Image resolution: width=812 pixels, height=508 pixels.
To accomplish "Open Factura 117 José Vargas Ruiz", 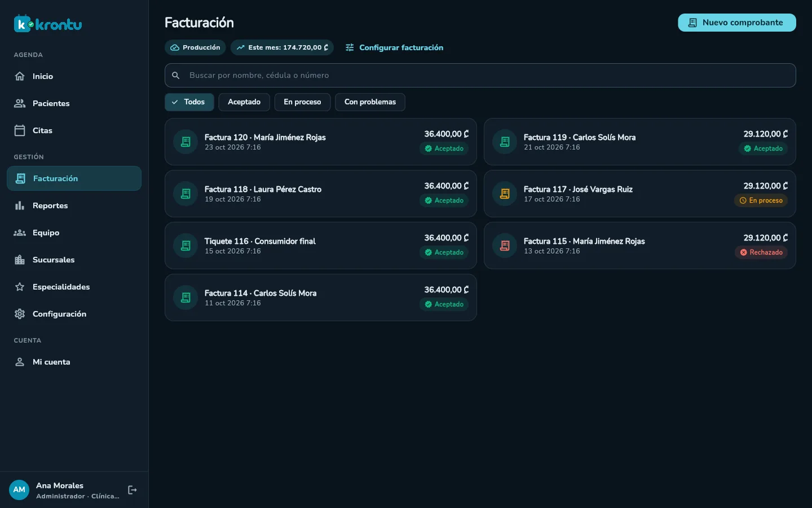I will [640, 194].
